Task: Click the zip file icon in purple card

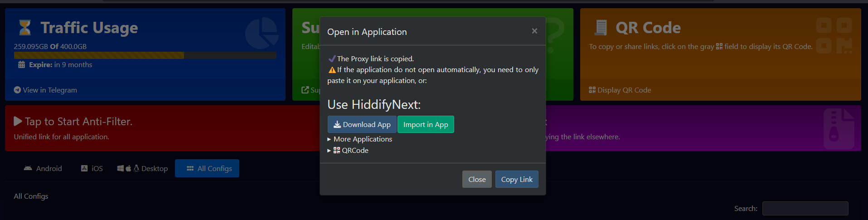Action: click(839, 129)
